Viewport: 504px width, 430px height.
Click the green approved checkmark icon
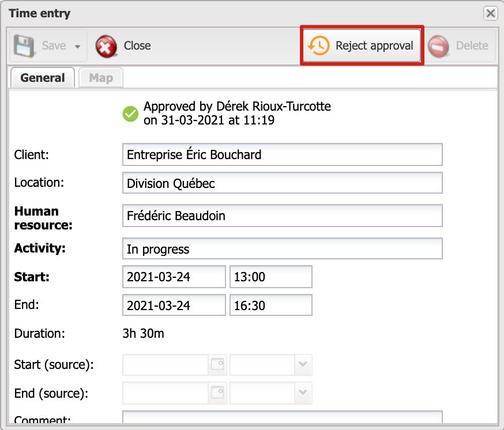pos(131,114)
